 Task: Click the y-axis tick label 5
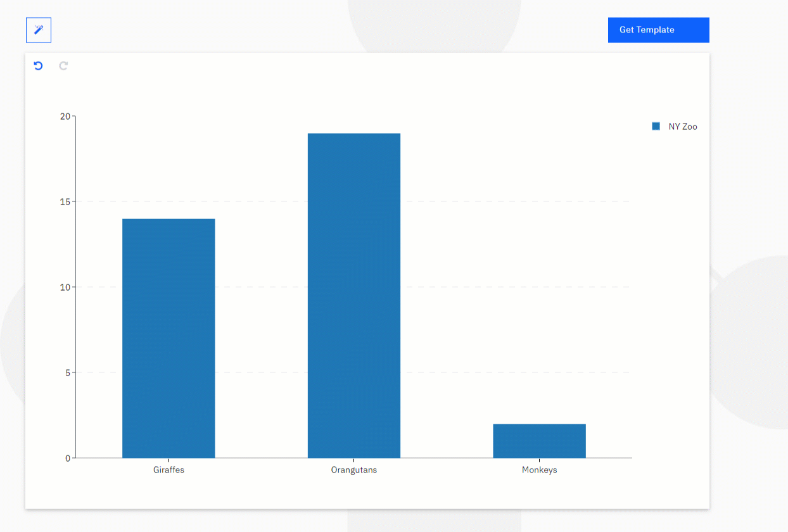tap(67, 373)
